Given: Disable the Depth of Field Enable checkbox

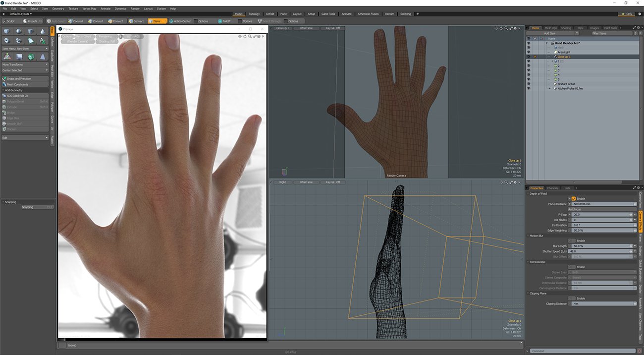Looking at the screenshot, I should point(574,198).
